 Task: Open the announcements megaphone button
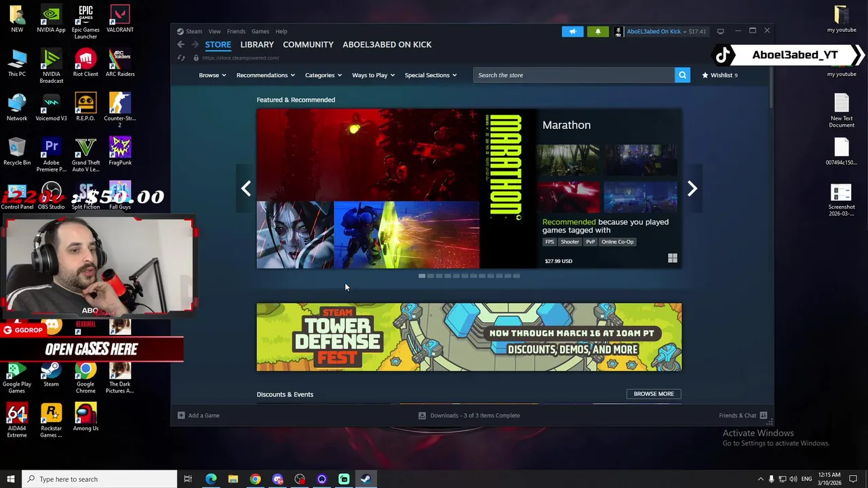pyautogui.click(x=572, y=31)
